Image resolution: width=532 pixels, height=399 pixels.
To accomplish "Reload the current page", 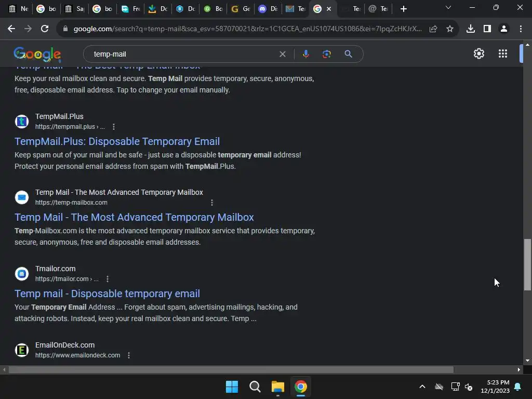I will point(45,29).
